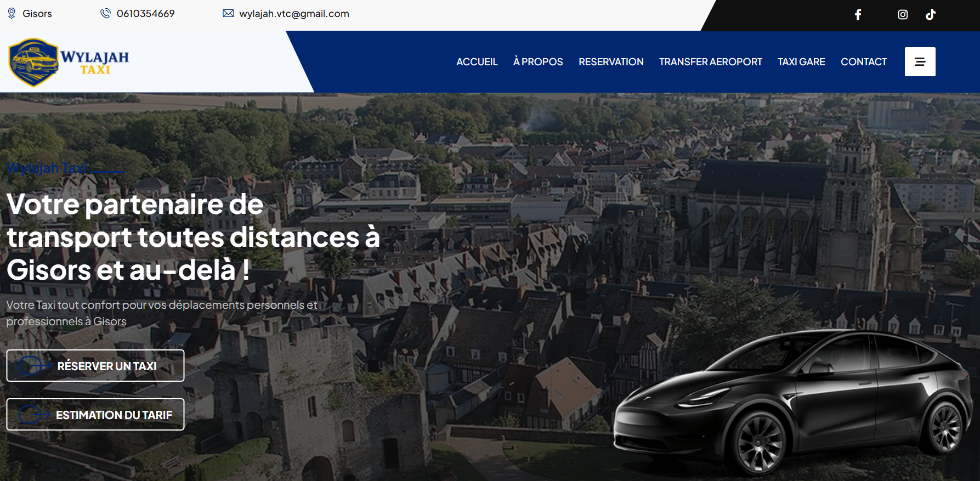Expand the hamburger side menu

tap(920, 62)
